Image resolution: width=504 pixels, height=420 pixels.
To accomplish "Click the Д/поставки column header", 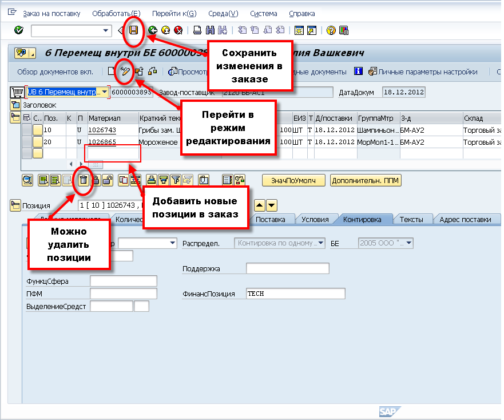I will coord(335,118).
